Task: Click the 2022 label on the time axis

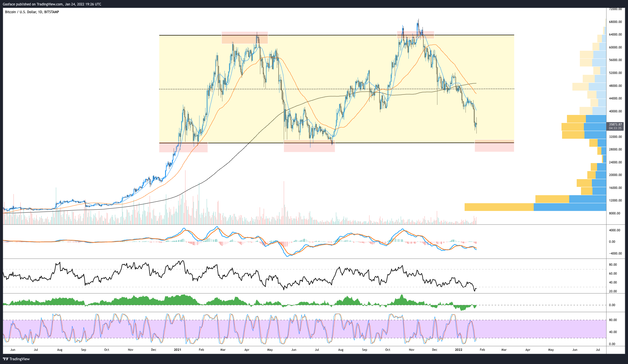Action: [459, 350]
